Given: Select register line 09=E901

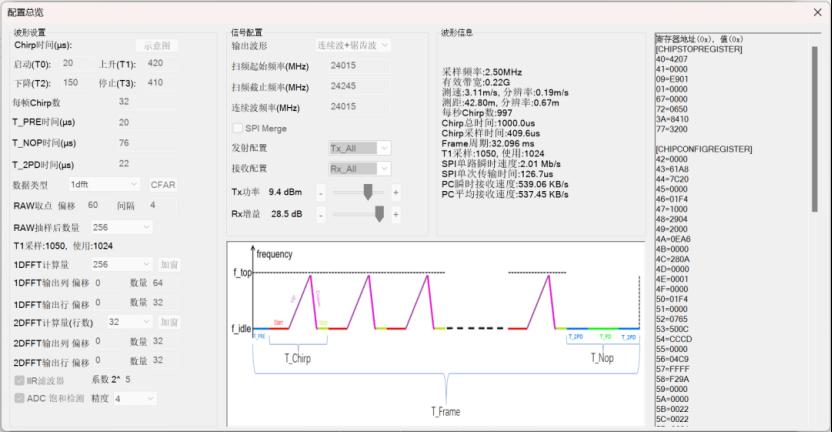Looking at the screenshot, I should 672,79.
